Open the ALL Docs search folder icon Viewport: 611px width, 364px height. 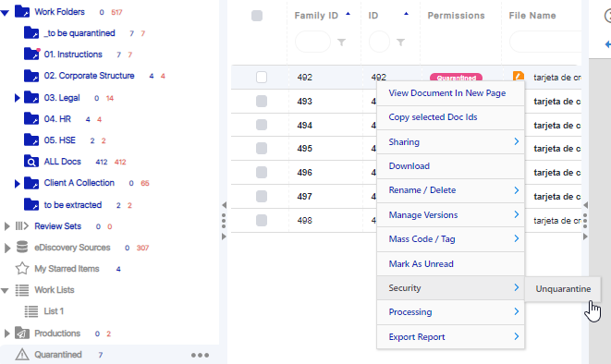(31, 161)
